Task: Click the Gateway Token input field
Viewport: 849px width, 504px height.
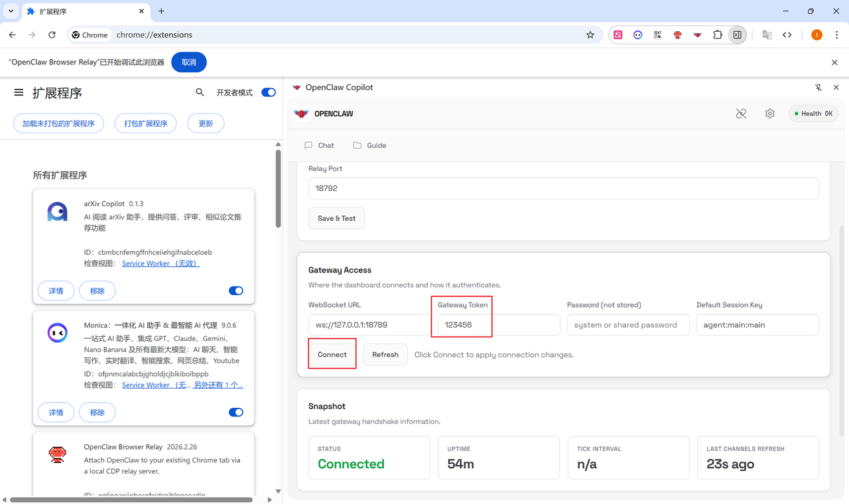Action: [x=497, y=325]
